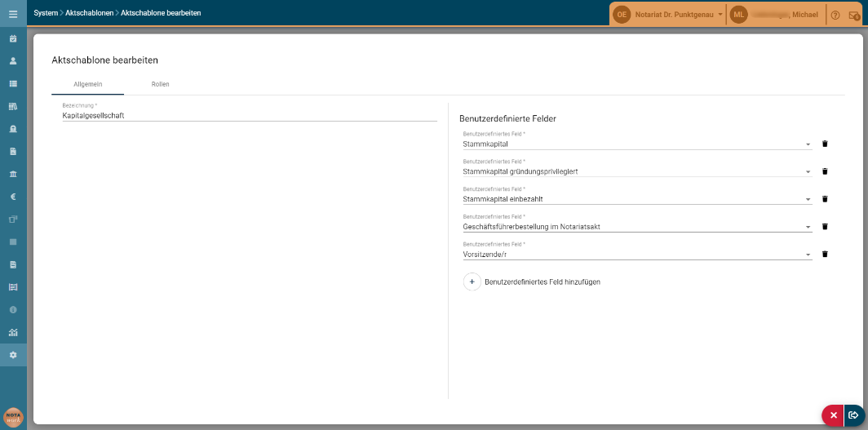The width and height of the screenshot is (868, 430).
Task: Click the greyed info circle sidebar icon
Action: (13, 309)
